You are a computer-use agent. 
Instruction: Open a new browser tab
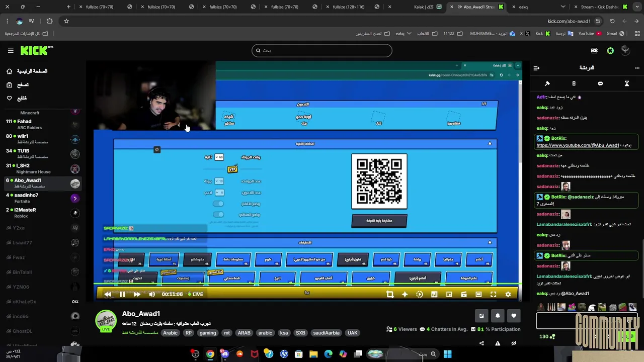point(69,7)
